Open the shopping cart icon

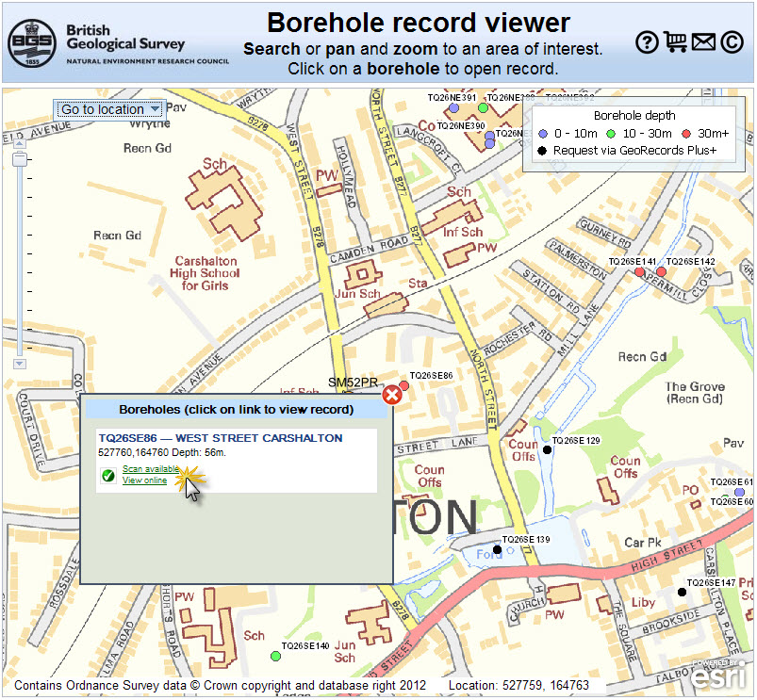[676, 42]
